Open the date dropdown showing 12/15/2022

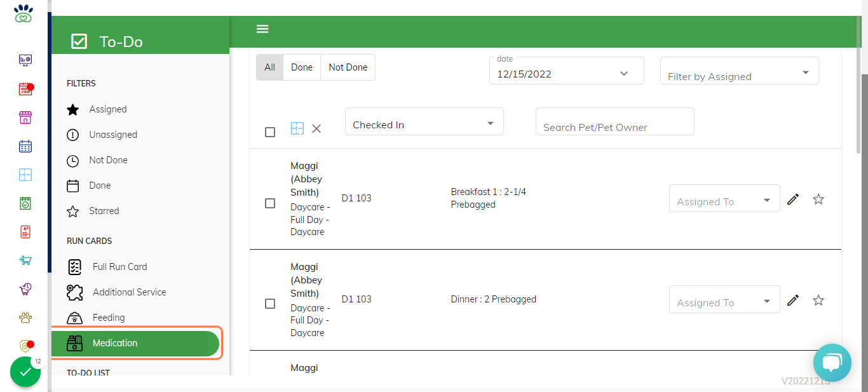(567, 71)
